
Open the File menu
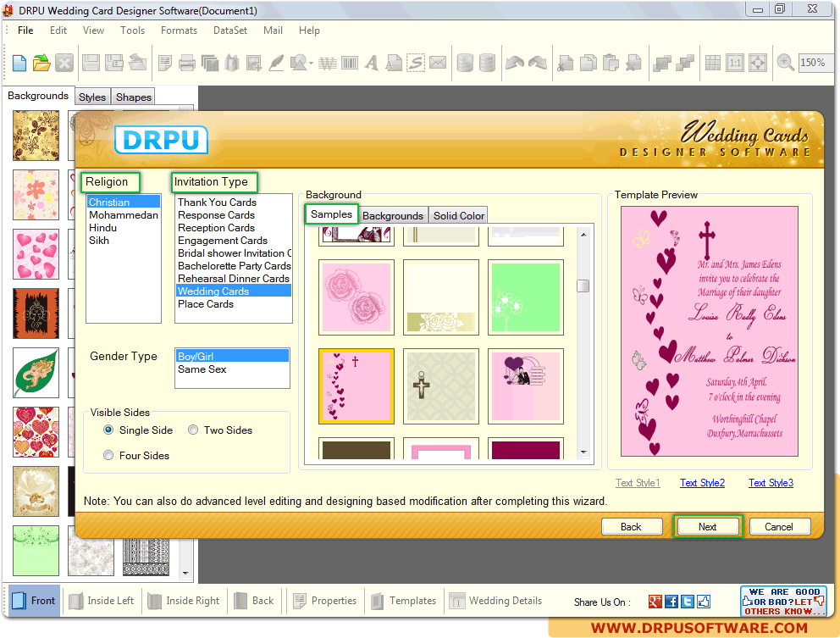(25, 31)
